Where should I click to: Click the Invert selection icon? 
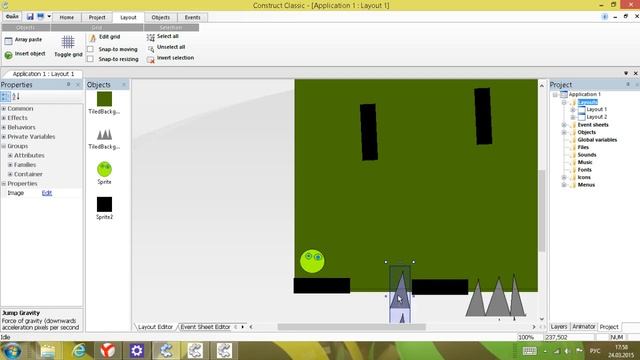(x=151, y=60)
